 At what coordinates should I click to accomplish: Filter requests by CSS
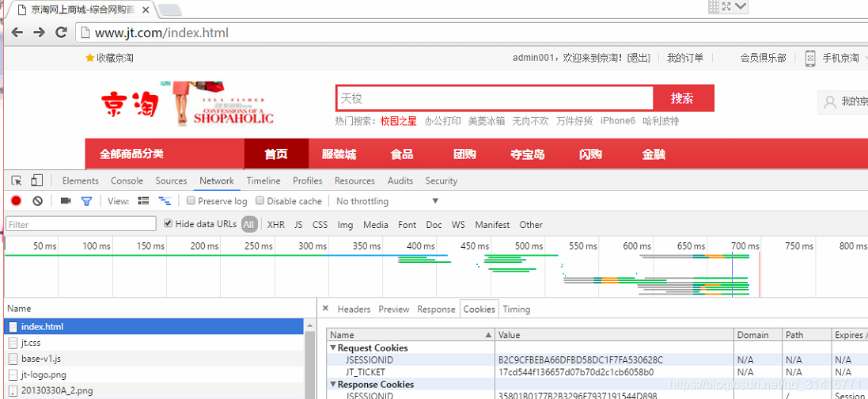(x=320, y=225)
